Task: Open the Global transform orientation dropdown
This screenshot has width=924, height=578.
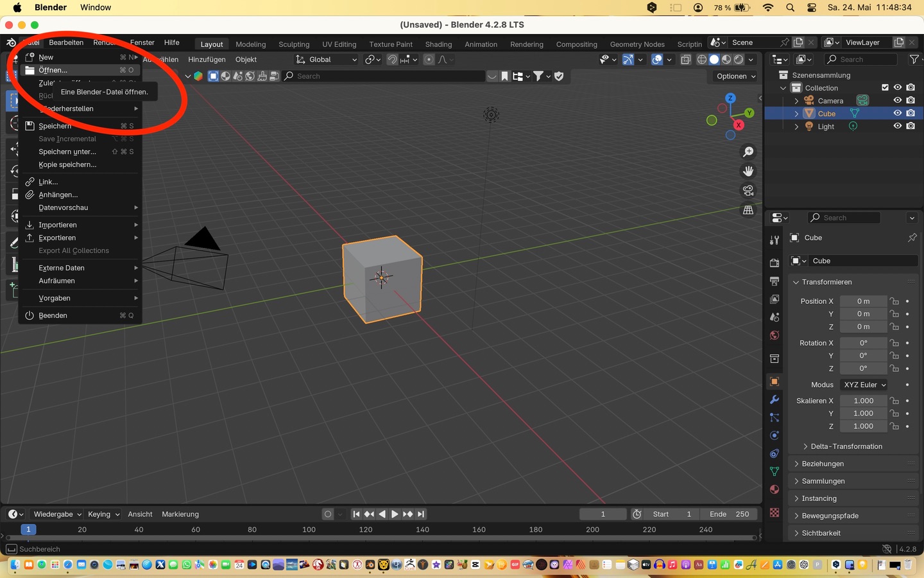Action: [326, 60]
